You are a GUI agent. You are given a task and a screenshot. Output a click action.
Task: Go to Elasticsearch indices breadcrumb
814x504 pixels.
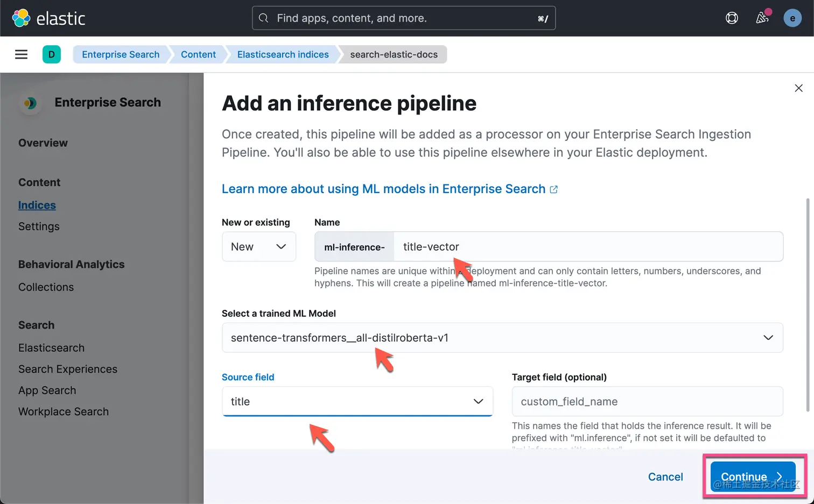pos(283,54)
